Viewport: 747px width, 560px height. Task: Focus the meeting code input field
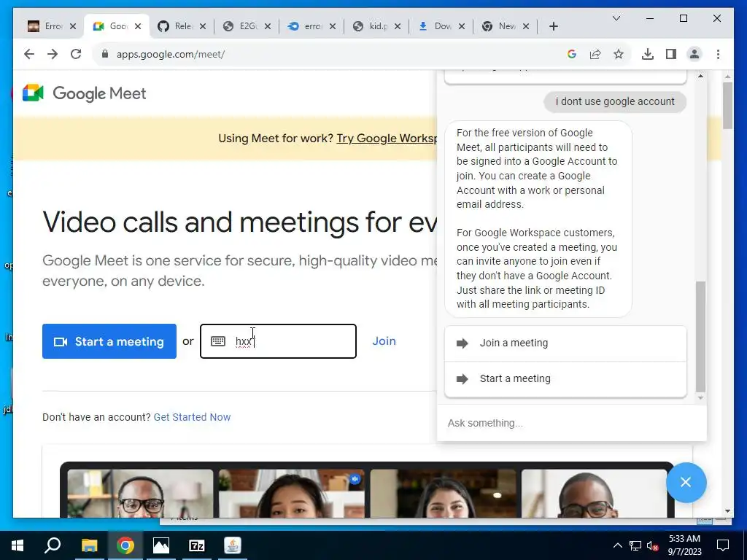(x=278, y=341)
